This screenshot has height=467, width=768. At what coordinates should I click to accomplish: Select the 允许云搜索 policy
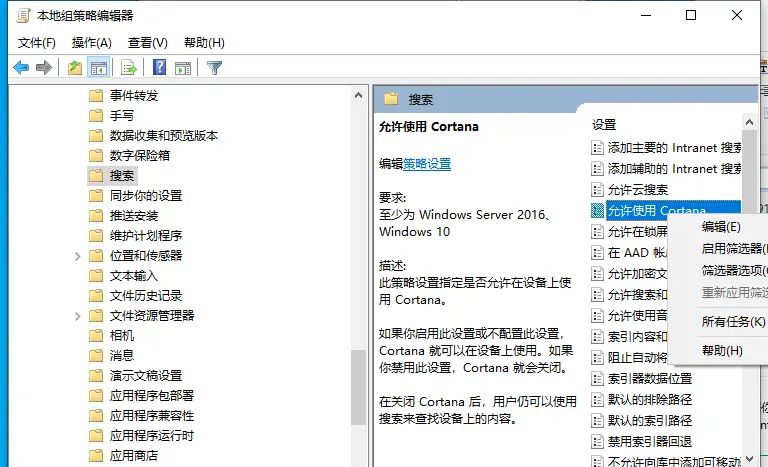point(630,190)
